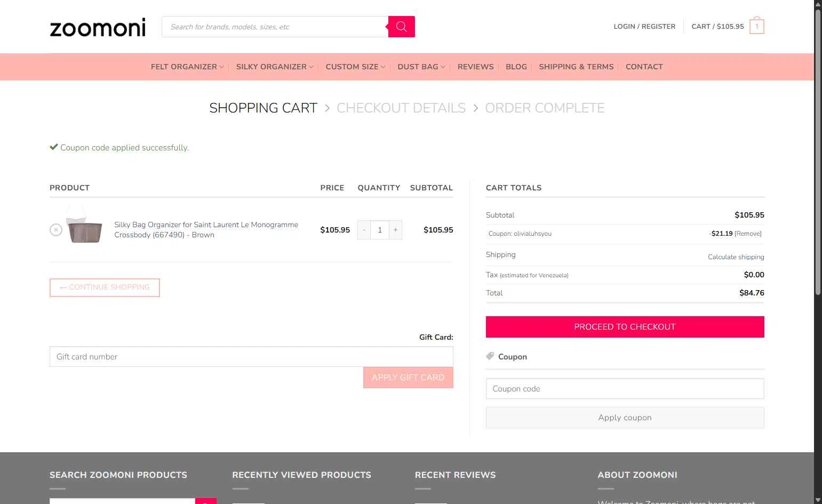Go to Checkout Details step
This screenshot has height=504, width=822.
click(x=401, y=108)
